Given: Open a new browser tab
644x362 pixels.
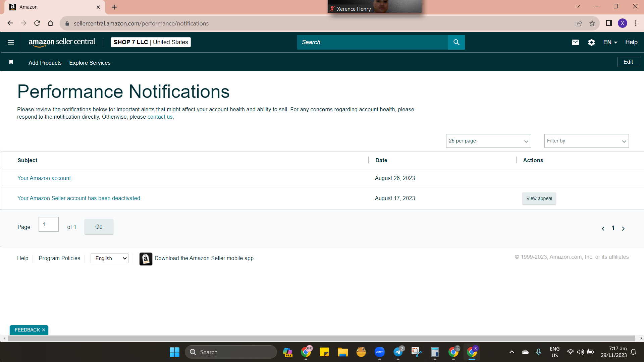Looking at the screenshot, I should (114, 7).
